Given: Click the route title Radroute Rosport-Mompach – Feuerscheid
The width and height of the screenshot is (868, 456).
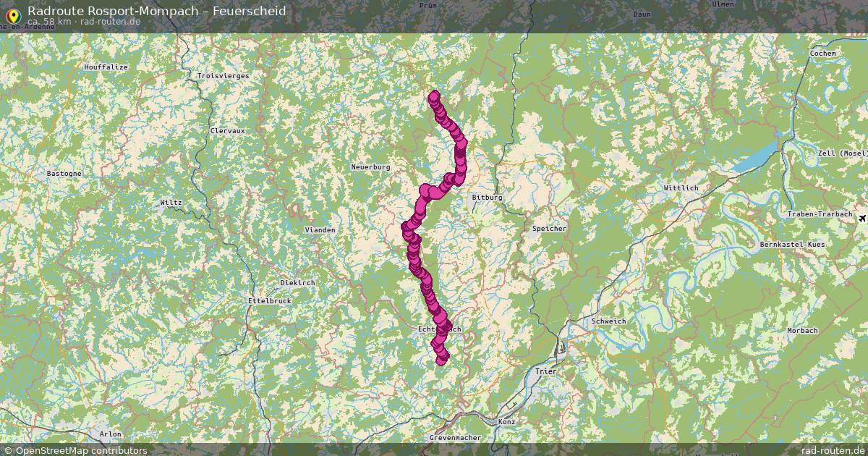Looking at the screenshot, I should (156, 11).
